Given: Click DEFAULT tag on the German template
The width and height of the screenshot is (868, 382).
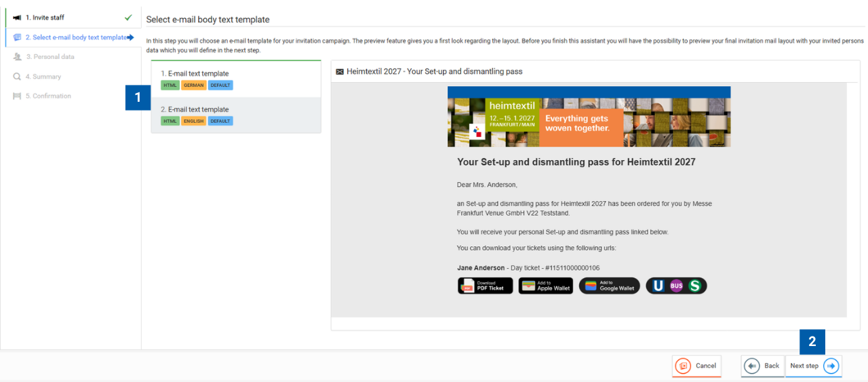Looking at the screenshot, I should pos(220,85).
